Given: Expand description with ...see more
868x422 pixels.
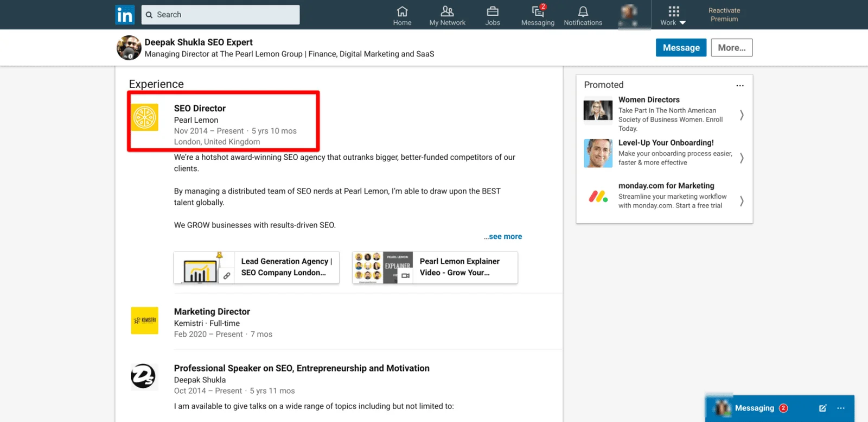Looking at the screenshot, I should [503, 236].
